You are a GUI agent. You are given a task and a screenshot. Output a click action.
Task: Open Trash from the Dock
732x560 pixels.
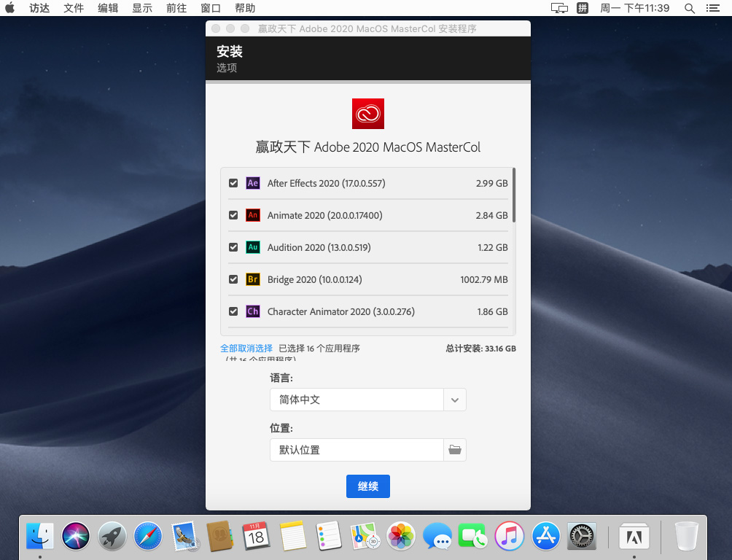click(686, 536)
